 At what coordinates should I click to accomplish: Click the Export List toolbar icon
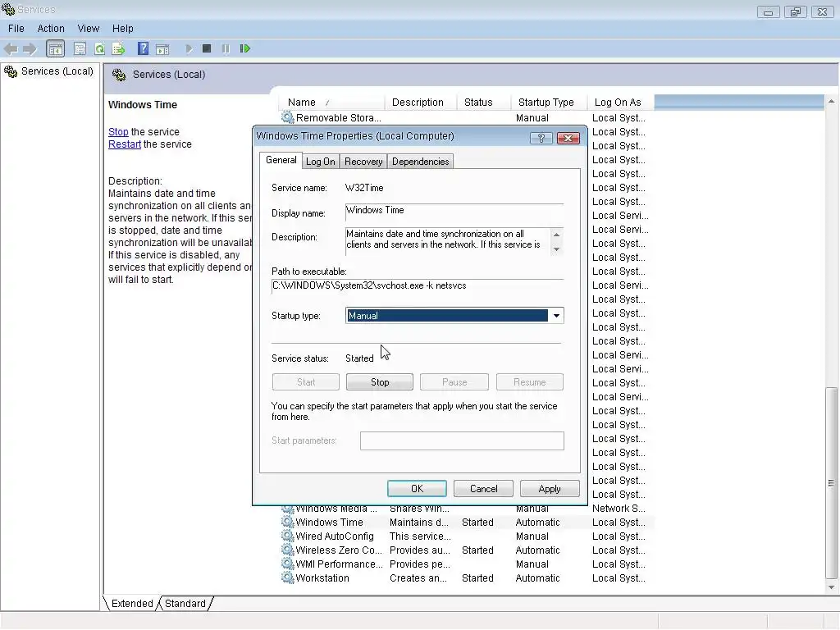click(118, 49)
